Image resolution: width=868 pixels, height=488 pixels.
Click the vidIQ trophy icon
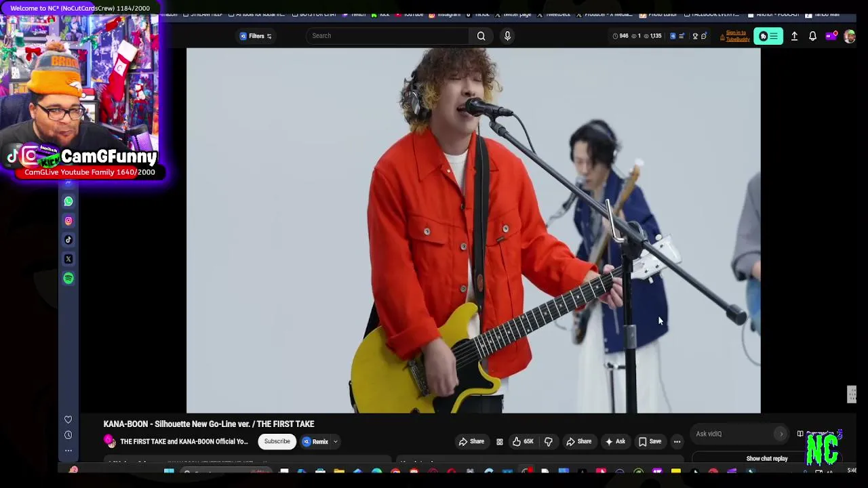(695, 36)
